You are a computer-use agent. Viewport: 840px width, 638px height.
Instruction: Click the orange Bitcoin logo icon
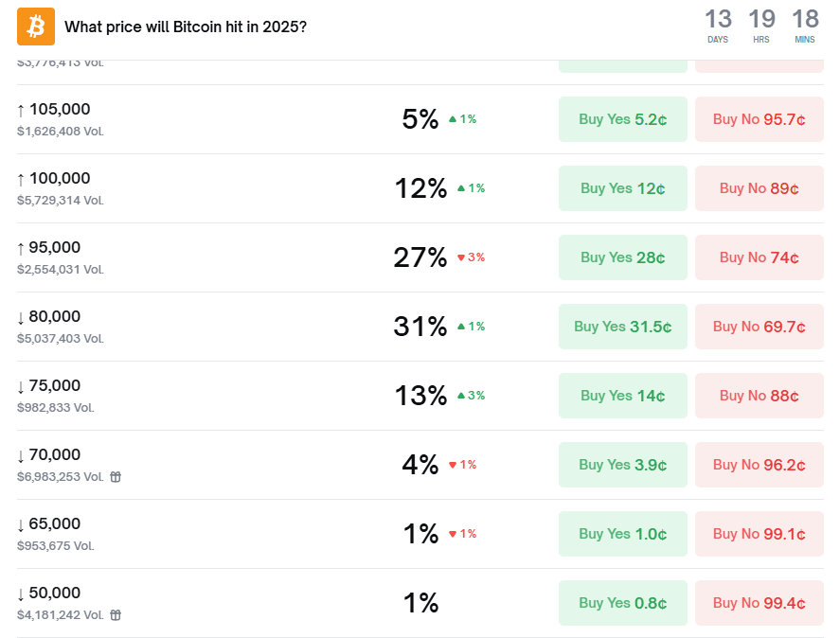(x=36, y=27)
